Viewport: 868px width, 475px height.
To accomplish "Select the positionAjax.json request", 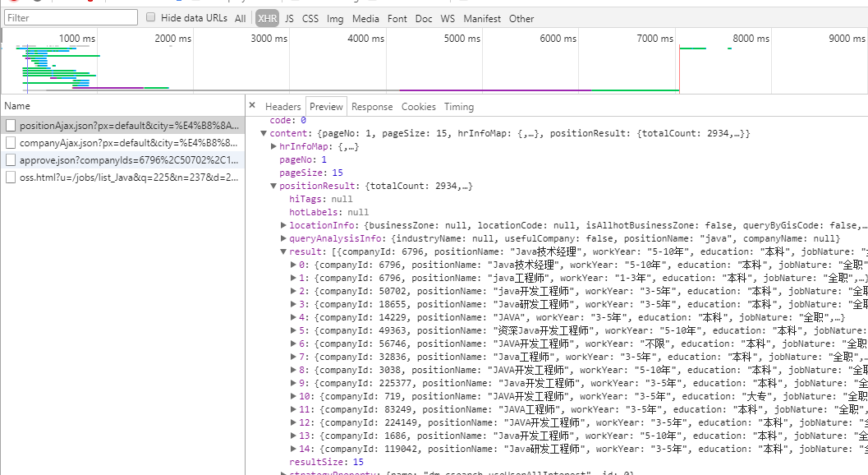I will [x=123, y=126].
